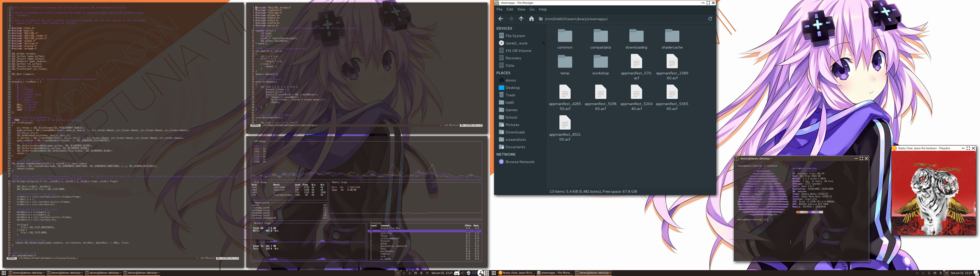Viewport: 980px width, 276px height.
Task: Click the src/input/parse.c path in Vim status line
Action: tap(289, 125)
